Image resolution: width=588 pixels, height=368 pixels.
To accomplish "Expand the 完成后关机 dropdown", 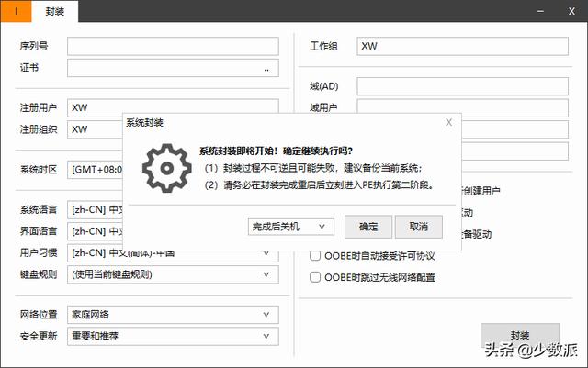I will pos(291,227).
